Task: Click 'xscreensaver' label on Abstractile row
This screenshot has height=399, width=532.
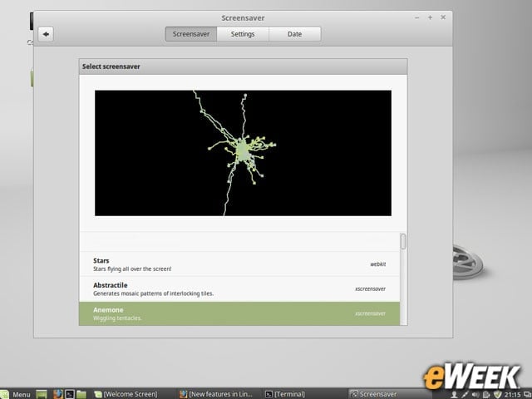Action: coord(370,288)
